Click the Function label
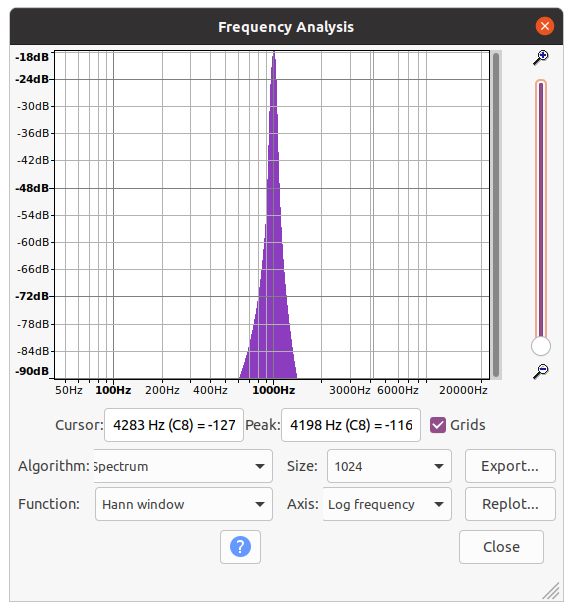 (x=49, y=504)
